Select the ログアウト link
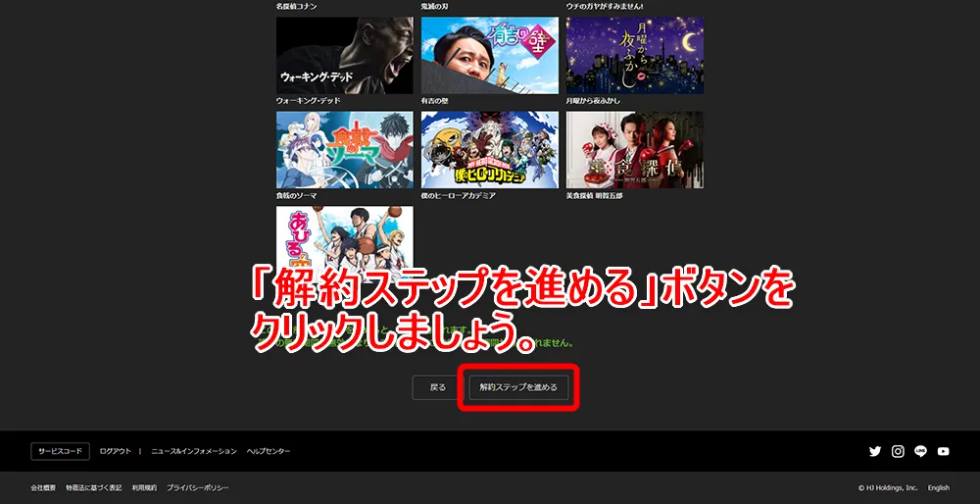Image resolution: width=980 pixels, height=504 pixels. coord(115,451)
